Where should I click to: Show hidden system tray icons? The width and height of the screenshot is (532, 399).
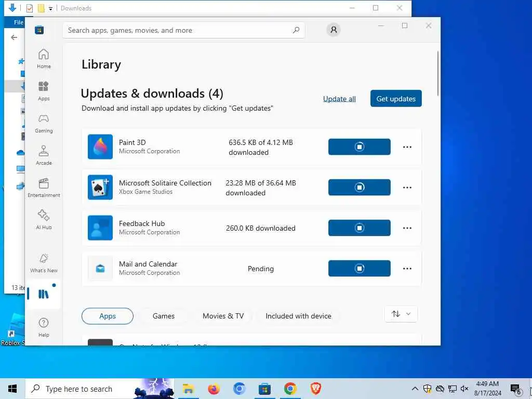415,389
